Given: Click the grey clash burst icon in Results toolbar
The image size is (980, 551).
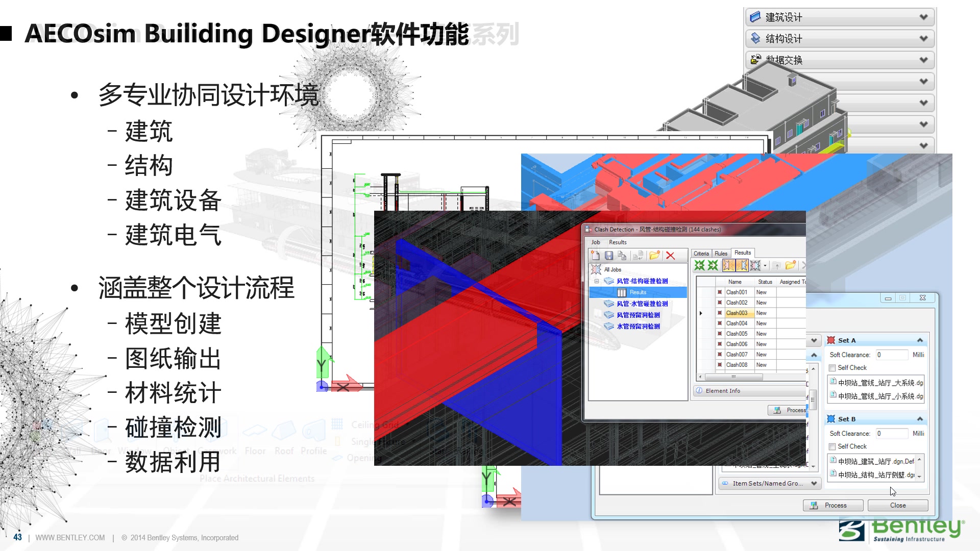Looking at the screenshot, I should point(755,265).
